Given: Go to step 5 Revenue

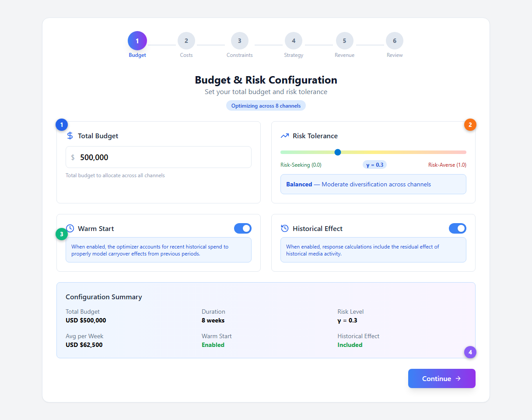Looking at the screenshot, I should pyautogui.click(x=345, y=41).
